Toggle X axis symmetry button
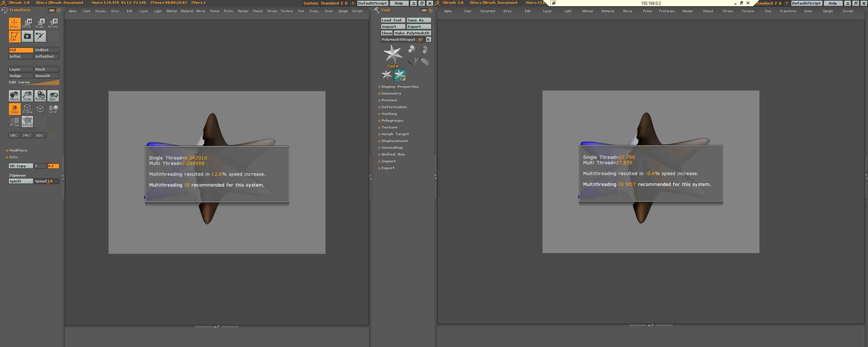The height and width of the screenshot is (347, 868). 14,135
